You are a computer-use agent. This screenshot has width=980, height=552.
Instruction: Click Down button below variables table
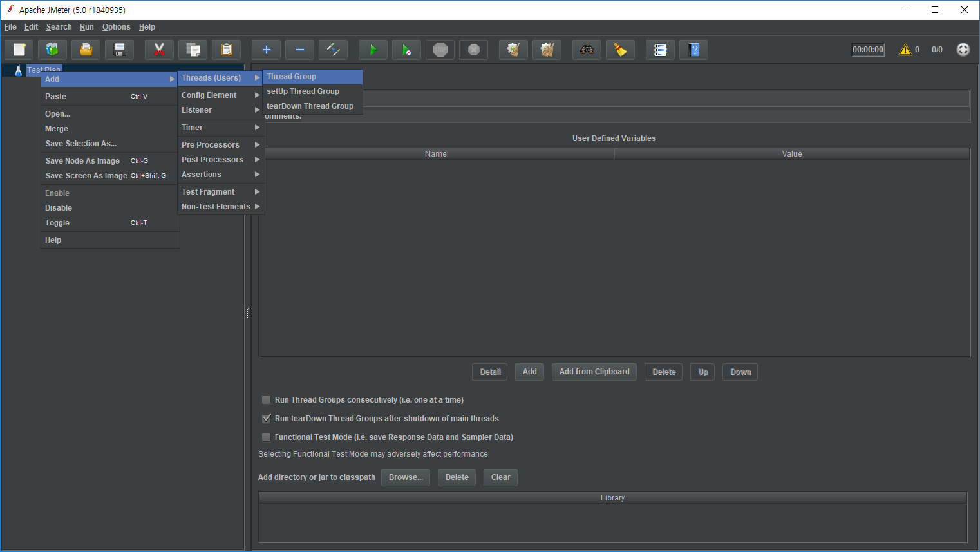[x=740, y=372]
